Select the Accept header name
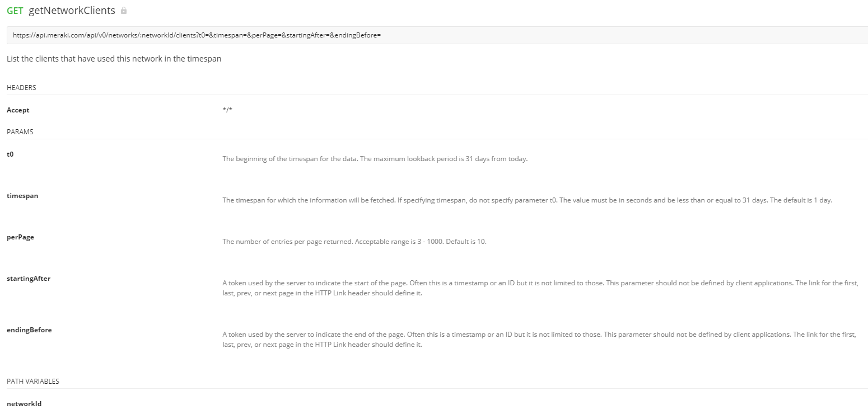 [18, 110]
